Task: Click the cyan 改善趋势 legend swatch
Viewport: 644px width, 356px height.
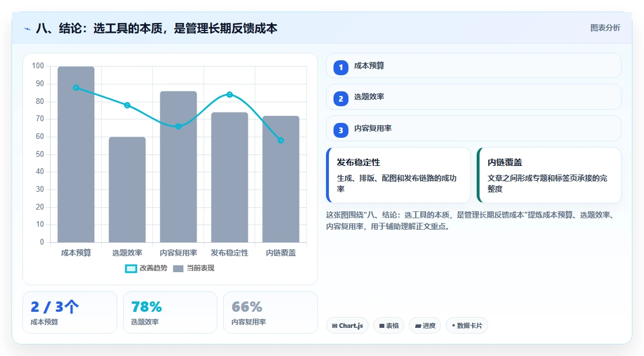Action: pyautogui.click(x=131, y=269)
